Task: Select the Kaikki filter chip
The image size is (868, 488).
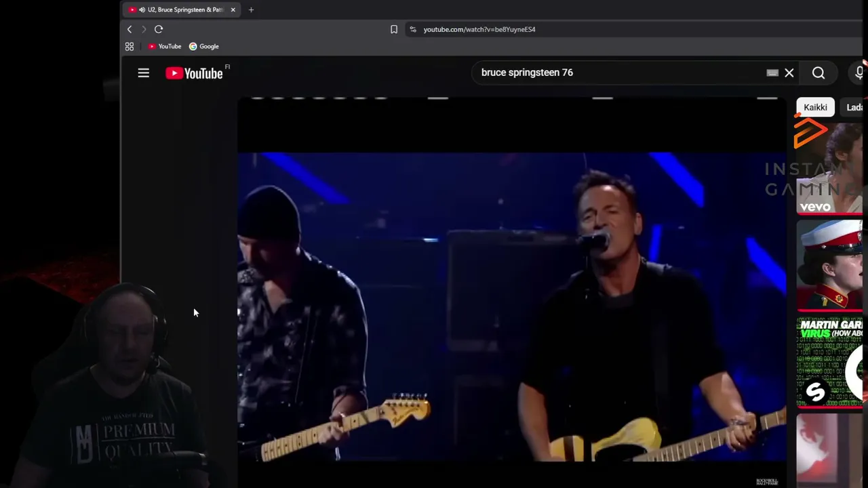Action: click(x=815, y=107)
